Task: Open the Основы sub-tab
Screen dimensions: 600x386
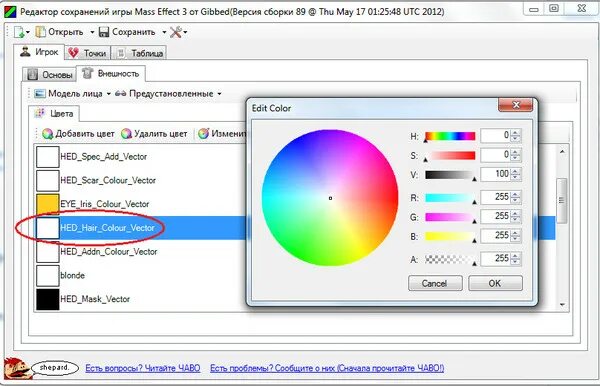Action: click(x=50, y=75)
